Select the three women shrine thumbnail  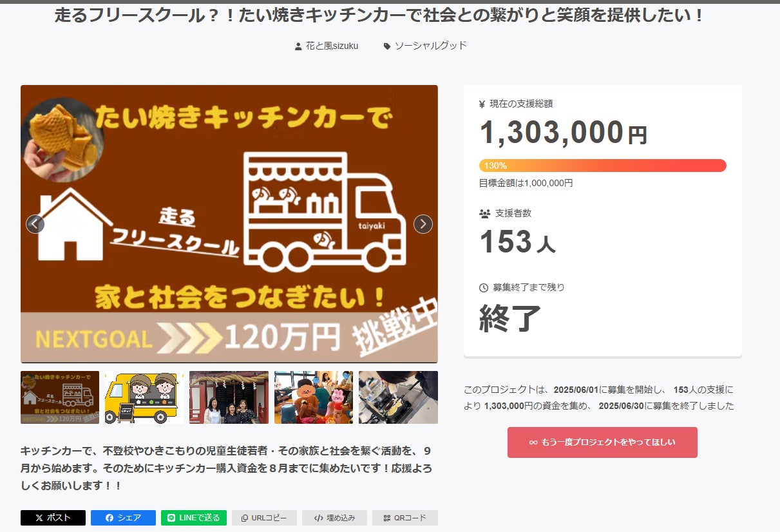(229, 397)
